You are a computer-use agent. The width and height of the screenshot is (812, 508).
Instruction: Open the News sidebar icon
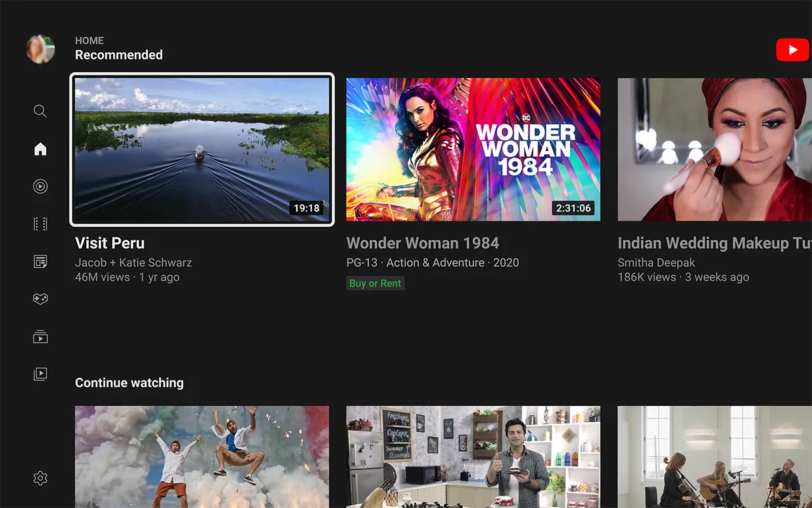click(x=40, y=261)
